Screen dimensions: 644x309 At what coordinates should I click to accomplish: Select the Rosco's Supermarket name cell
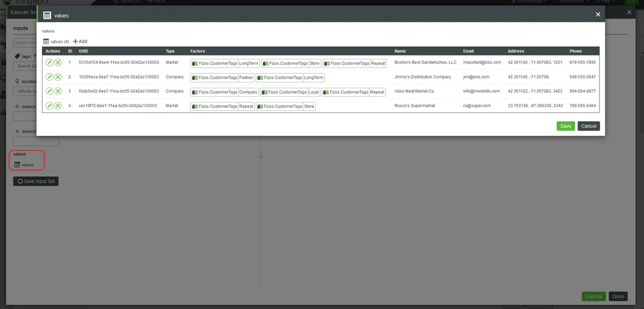(415, 106)
